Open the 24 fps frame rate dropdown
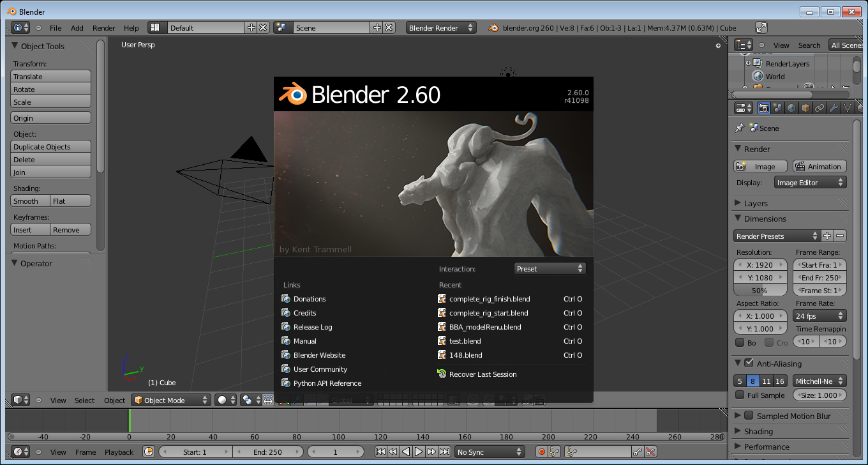 819,316
